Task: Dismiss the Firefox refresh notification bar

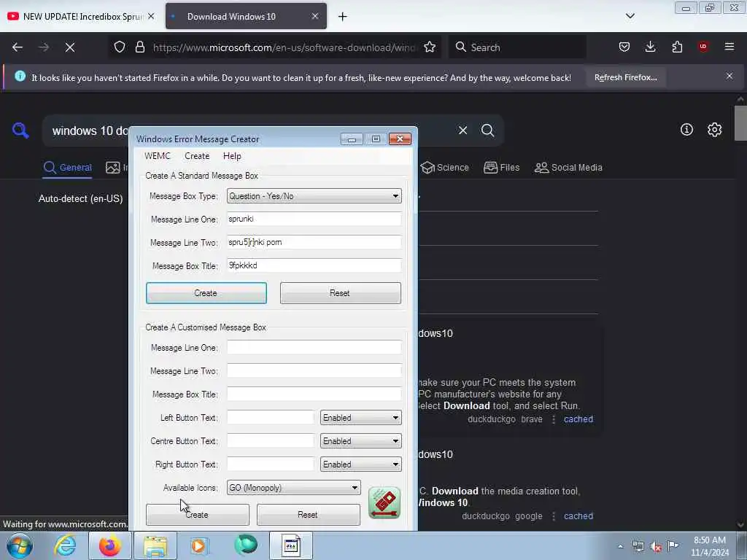Action: point(729,76)
